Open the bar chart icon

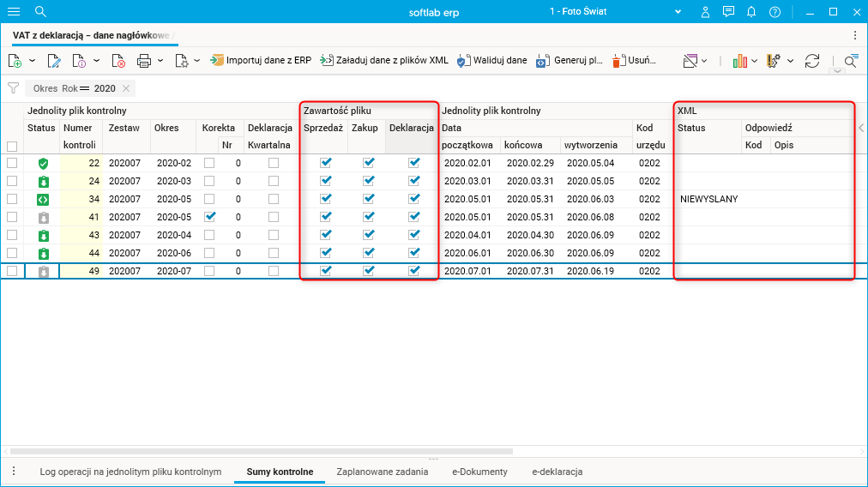pos(739,60)
